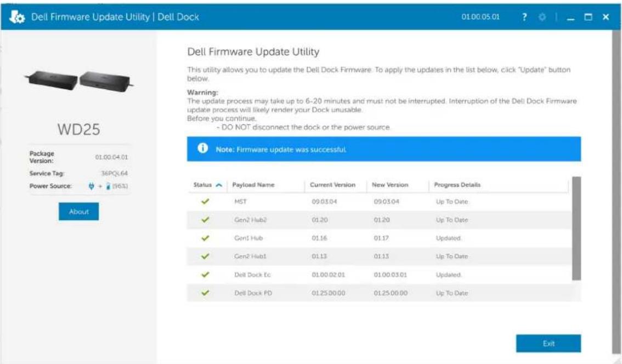Click the New Version column header
Image resolution: width=622 pixels, height=364 pixels.
(390, 185)
